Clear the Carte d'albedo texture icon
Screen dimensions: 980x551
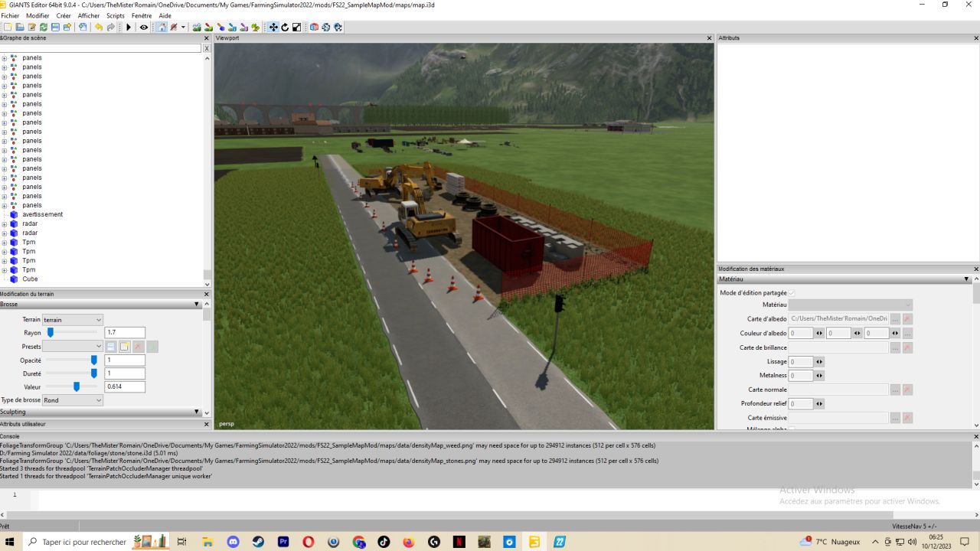907,318
